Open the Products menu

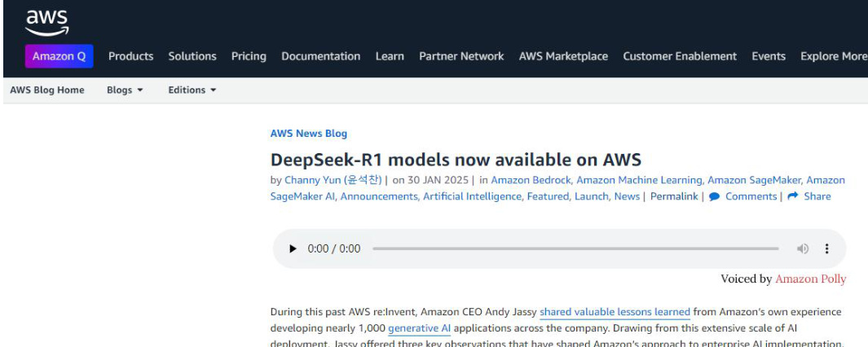pos(130,56)
